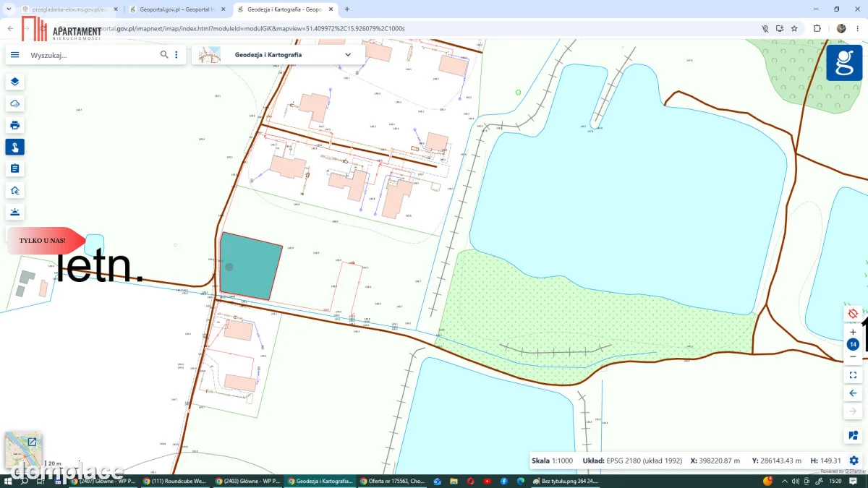Go back with browser back arrow

[10, 28]
